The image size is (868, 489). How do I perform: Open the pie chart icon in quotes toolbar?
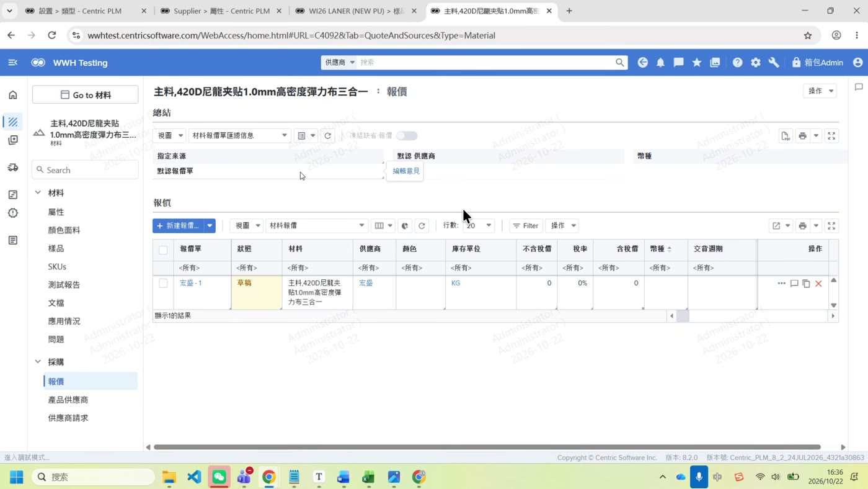tap(405, 226)
